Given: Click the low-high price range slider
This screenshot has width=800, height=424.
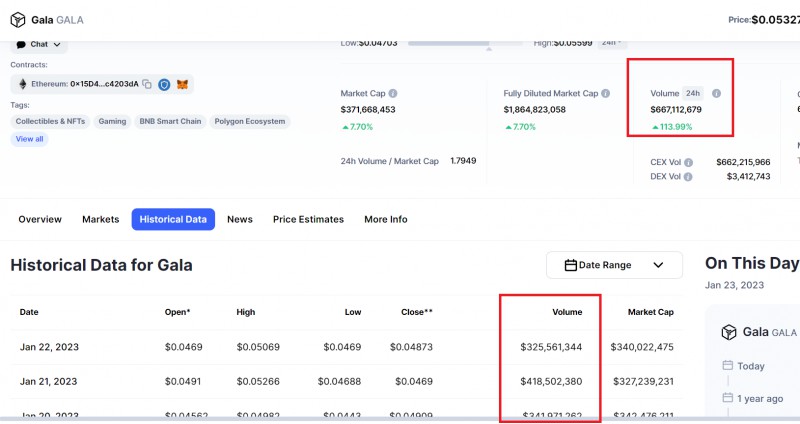Looking at the screenshot, I should tap(465, 43).
